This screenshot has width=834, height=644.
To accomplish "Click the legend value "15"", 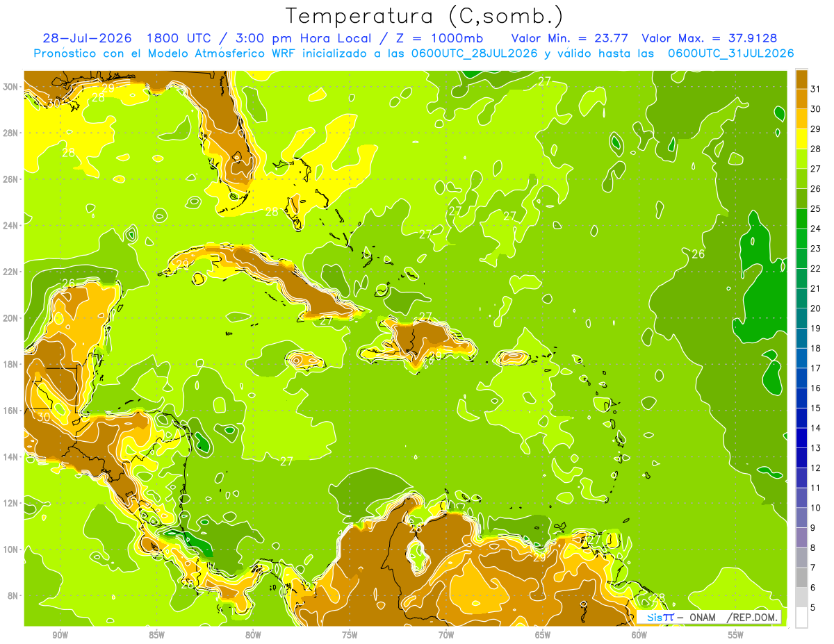I will click(816, 408).
